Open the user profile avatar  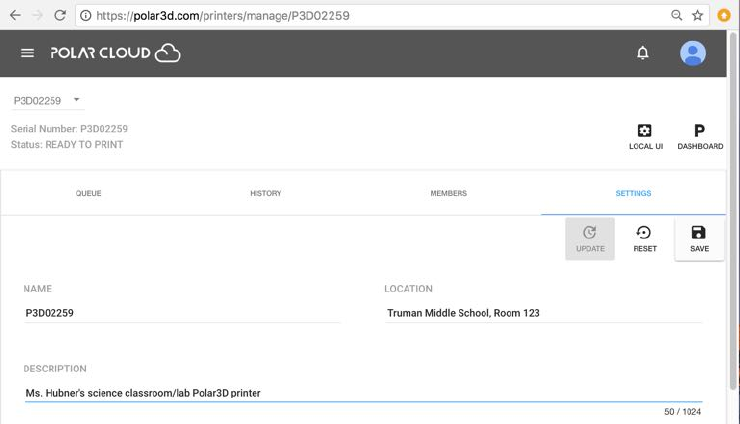pyautogui.click(x=692, y=53)
